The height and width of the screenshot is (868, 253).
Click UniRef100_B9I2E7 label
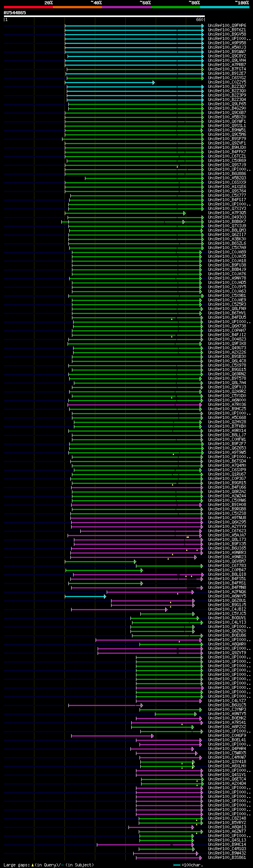click(227, 74)
